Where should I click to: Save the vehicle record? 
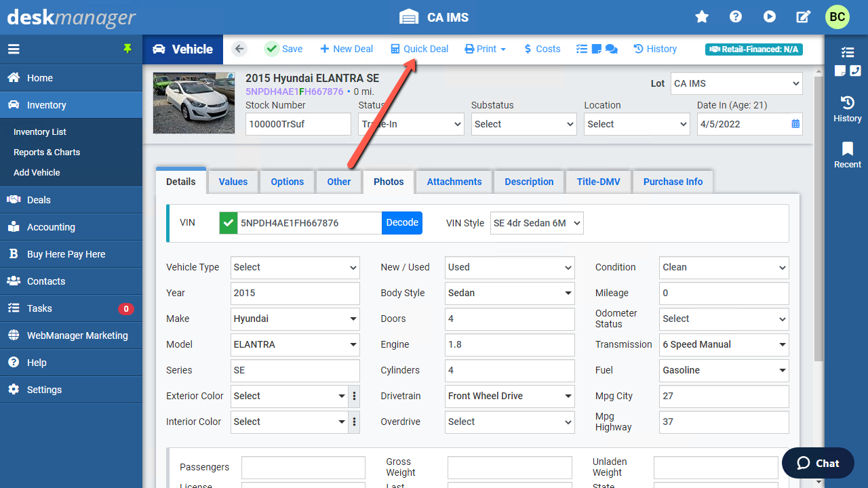[x=283, y=49]
